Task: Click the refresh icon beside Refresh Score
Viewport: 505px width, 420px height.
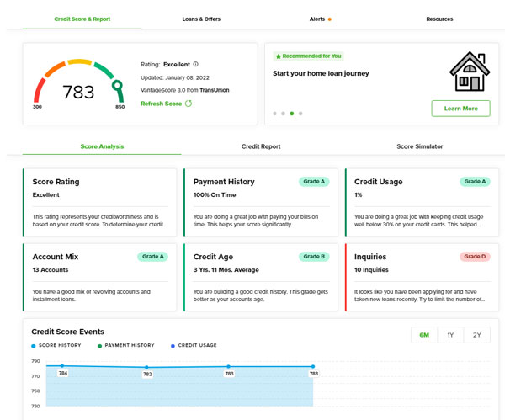Action: coord(189,104)
